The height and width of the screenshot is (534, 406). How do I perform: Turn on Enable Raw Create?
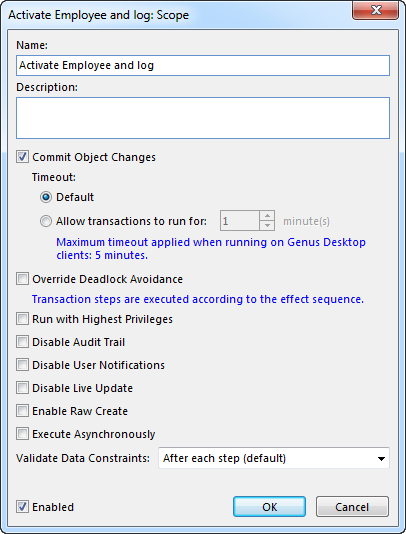[22, 411]
